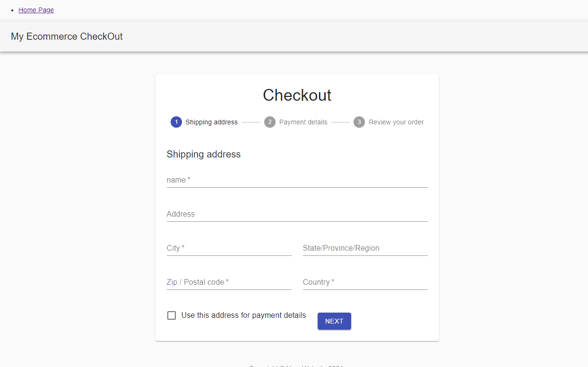Click the 'My Ecommerce CheckOut' header title
This screenshot has height=367, width=588.
click(66, 36)
